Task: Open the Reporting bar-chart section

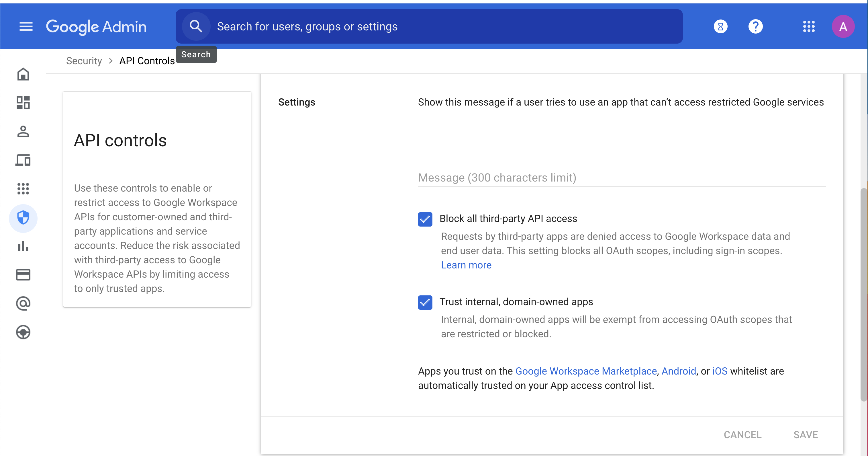Action: [23, 247]
